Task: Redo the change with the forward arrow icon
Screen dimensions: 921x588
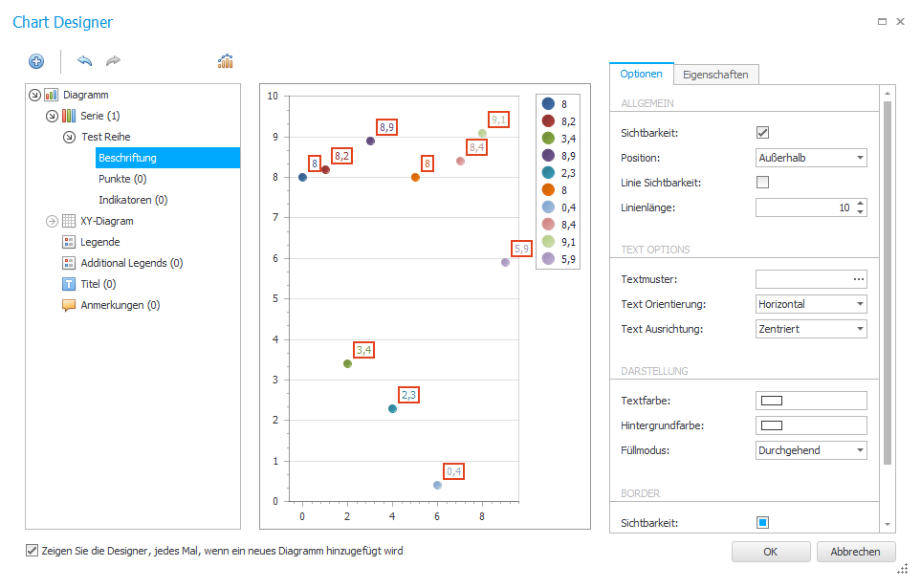Action: point(113,60)
